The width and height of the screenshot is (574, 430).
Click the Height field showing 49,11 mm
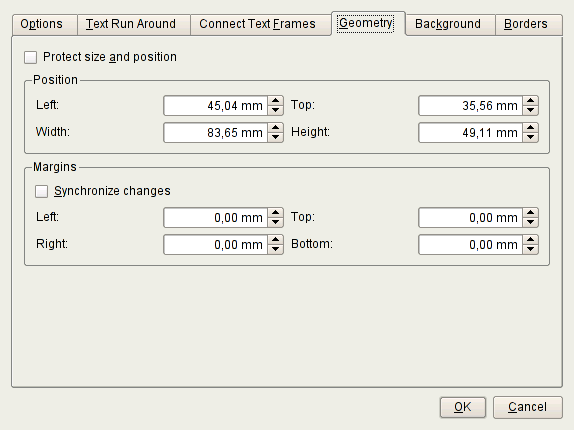tap(470, 132)
